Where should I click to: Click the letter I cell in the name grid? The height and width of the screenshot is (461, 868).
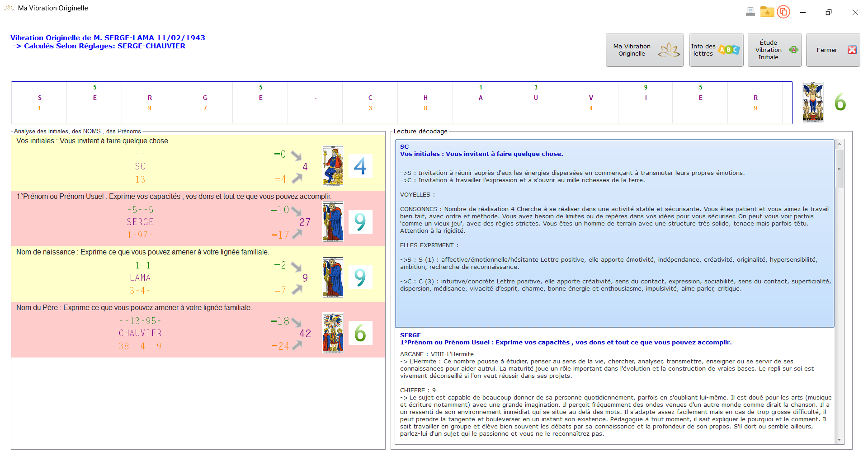click(x=646, y=103)
